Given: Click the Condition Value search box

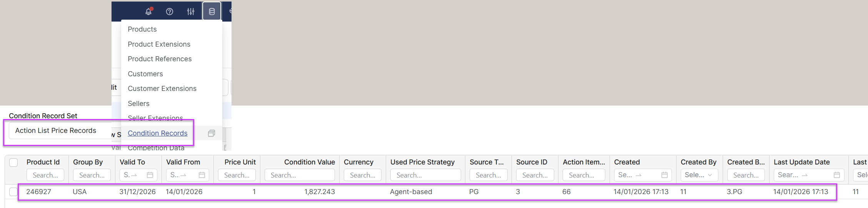Looking at the screenshot, I should click(300, 175).
